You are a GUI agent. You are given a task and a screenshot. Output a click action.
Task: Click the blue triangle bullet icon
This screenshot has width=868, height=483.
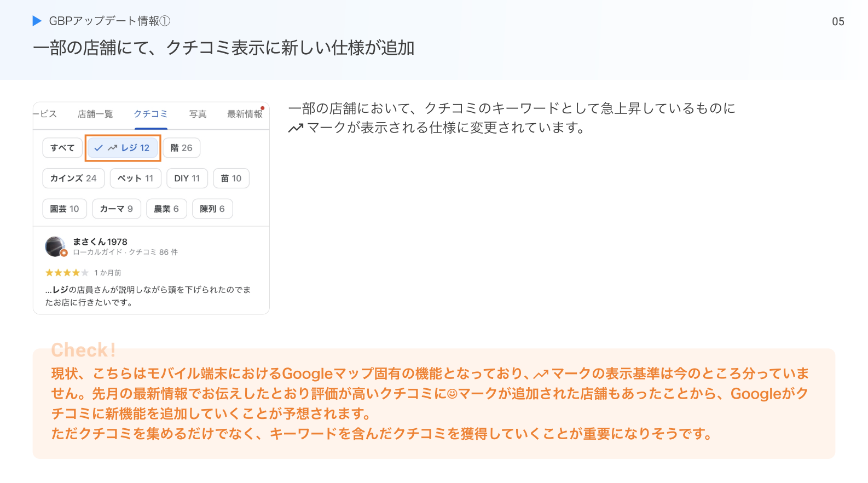[x=37, y=21]
